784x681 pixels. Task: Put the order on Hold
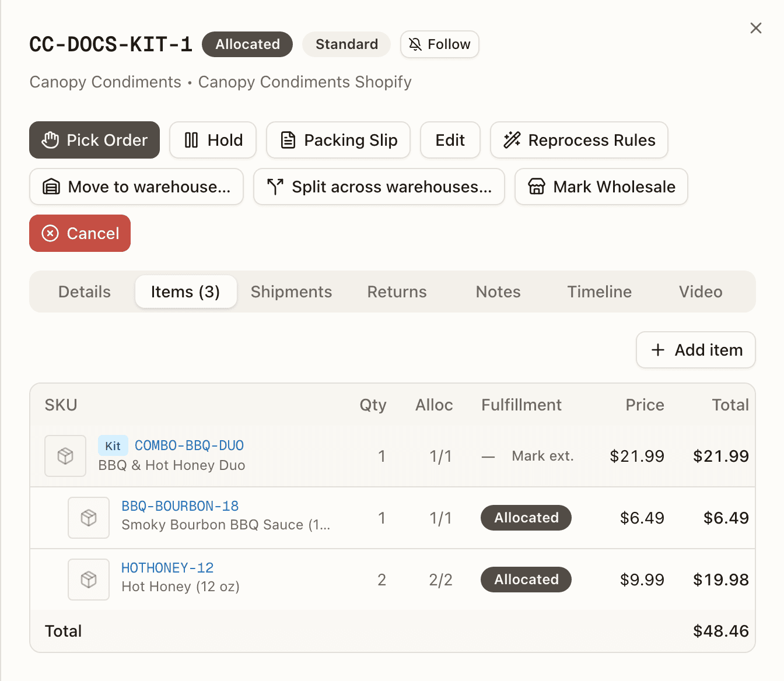(x=213, y=140)
